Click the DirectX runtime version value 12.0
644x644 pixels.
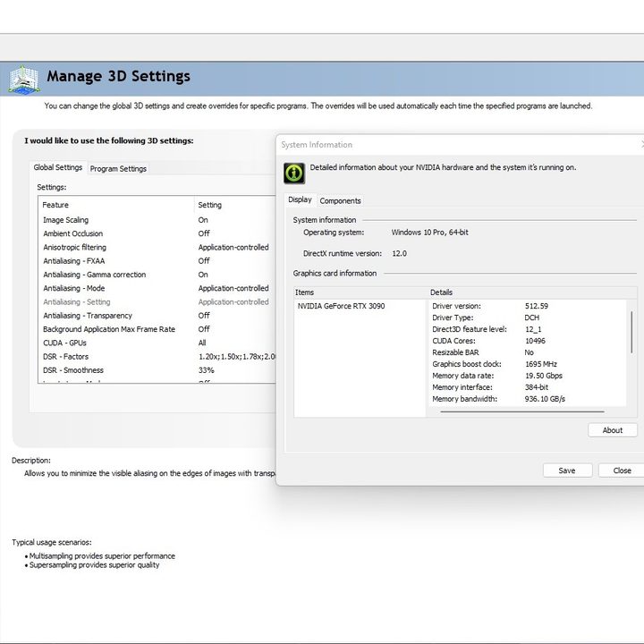coord(399,253)
